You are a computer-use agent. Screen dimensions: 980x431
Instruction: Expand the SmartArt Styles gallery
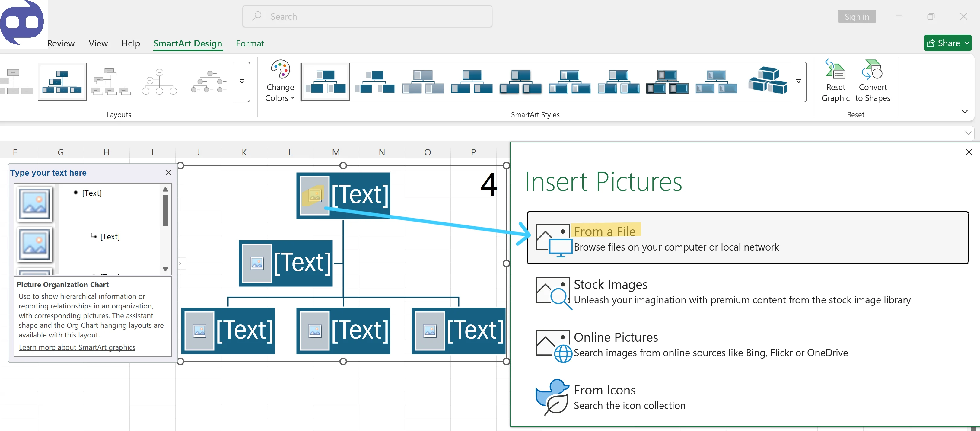tap(799, 81)
